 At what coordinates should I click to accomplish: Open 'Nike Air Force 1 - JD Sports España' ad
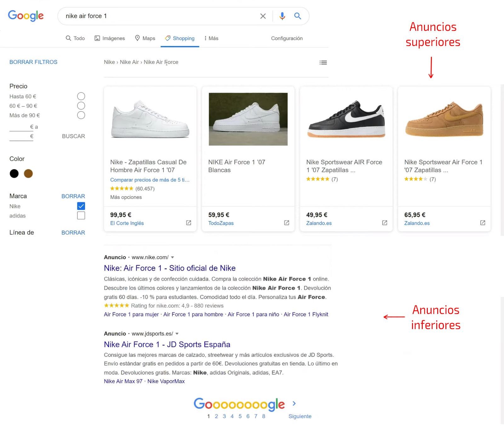tap(167, 344)
